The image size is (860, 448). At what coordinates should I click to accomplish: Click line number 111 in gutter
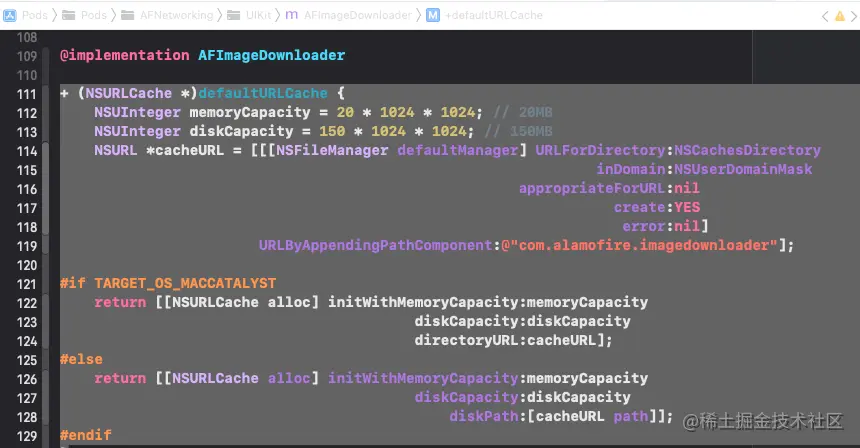point(26,94)
